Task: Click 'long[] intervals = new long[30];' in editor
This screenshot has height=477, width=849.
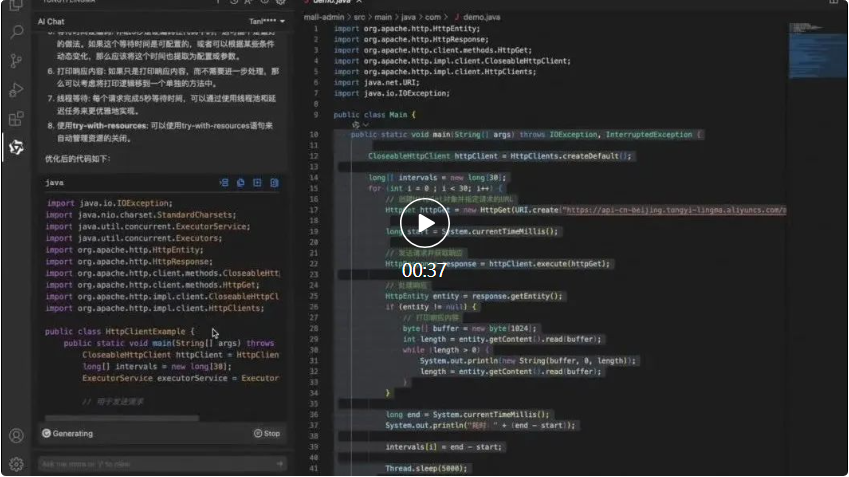Action: pos(437,178)
